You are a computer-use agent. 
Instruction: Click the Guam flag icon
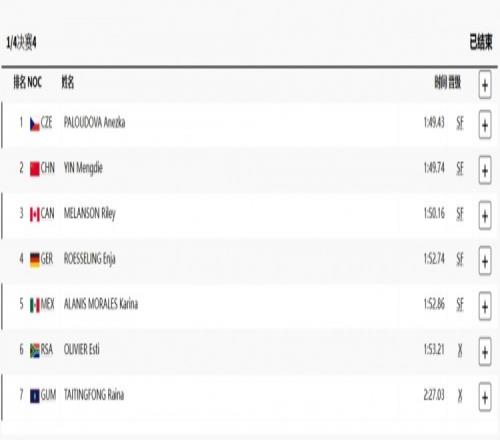click(35, 396)
